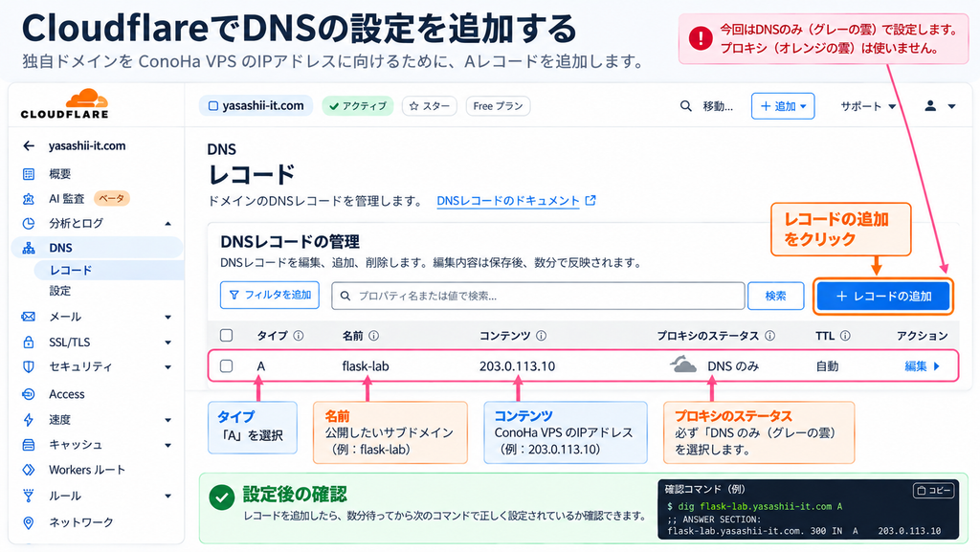Toggle the select-all checkbox in table header
The height and width of the screenshot is (552, 980).
tap(226, 336)
